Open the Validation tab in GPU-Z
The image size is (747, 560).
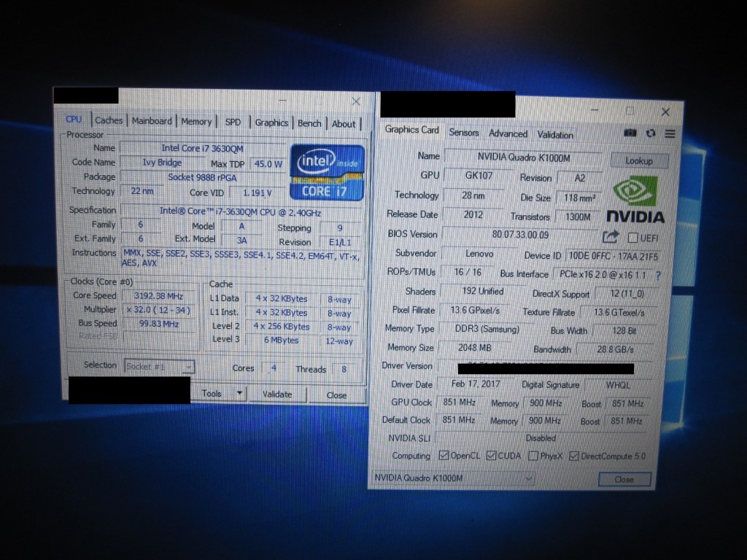[555, 135]
